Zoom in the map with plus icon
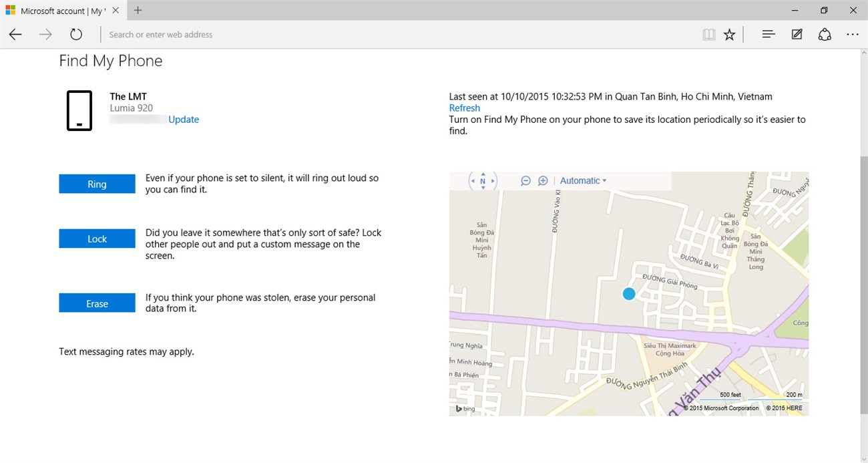 (543, 181)
